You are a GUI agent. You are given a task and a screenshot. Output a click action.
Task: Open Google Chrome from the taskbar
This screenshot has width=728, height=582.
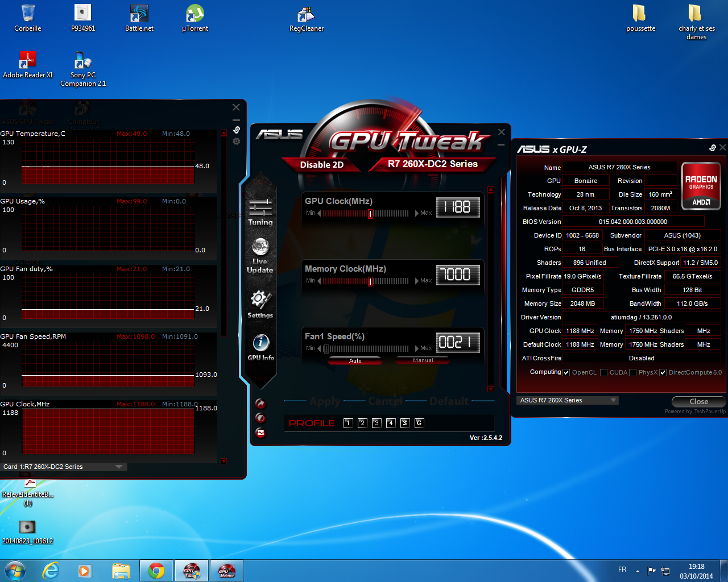click(156, 571)
